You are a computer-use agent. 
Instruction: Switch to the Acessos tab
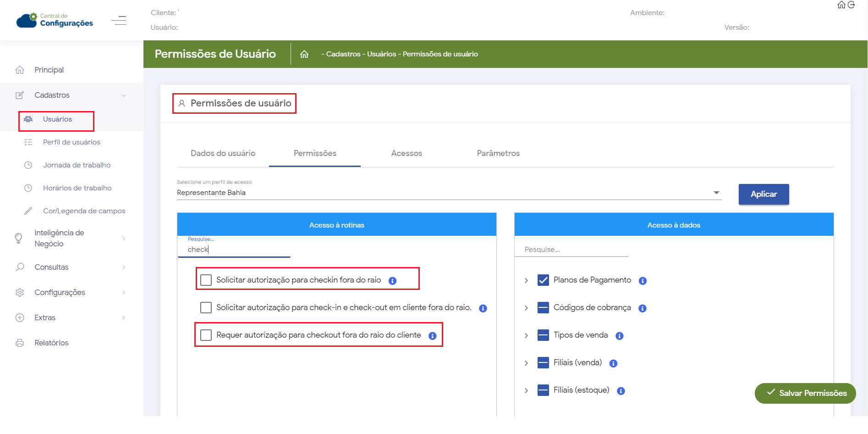click(407, 153)
